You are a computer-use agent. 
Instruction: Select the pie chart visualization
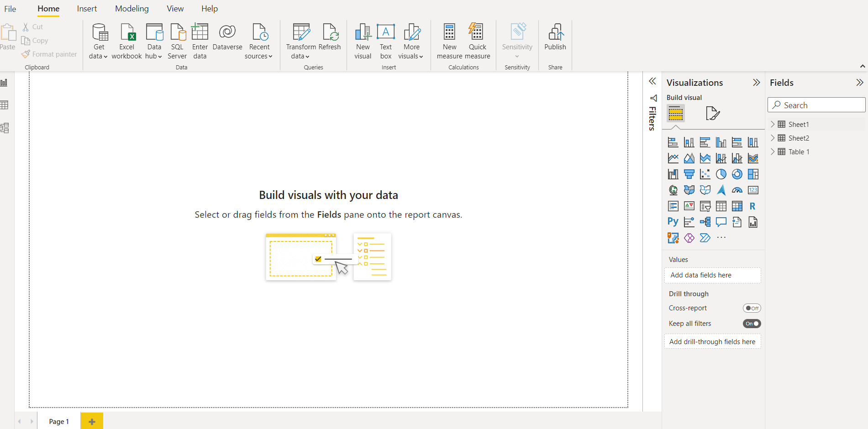point(721,174)
